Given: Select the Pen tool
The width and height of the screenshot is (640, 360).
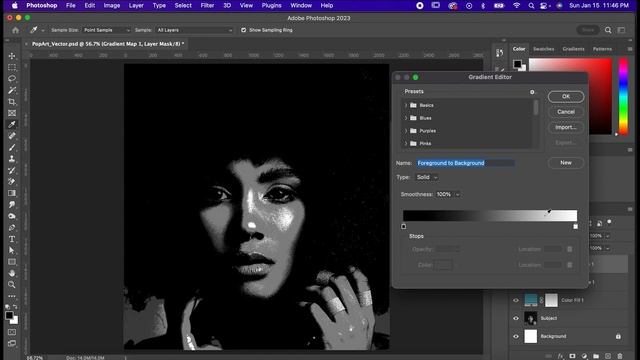Looking at the screenshot, I should tap(12, 227).
